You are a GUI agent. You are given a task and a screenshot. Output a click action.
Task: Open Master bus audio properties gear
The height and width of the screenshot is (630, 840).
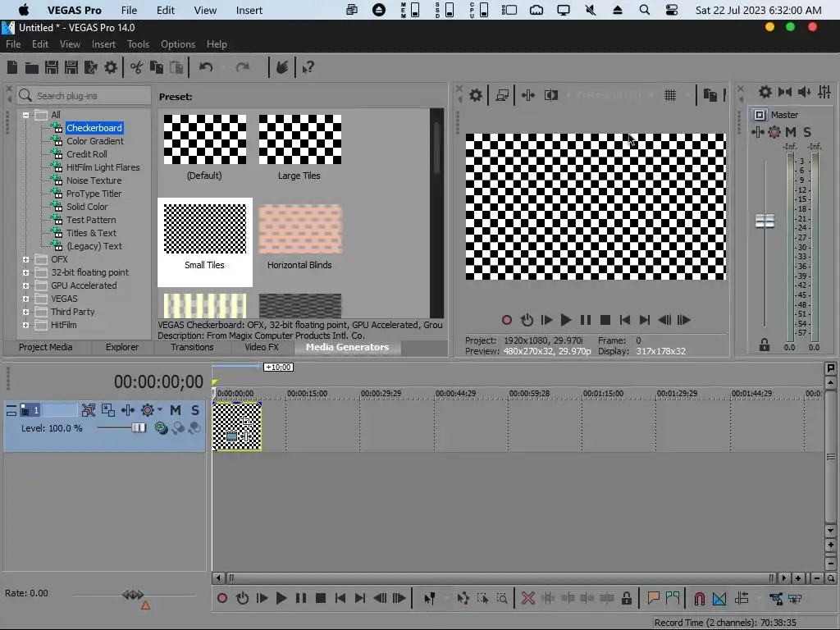(x=765, y=92)
